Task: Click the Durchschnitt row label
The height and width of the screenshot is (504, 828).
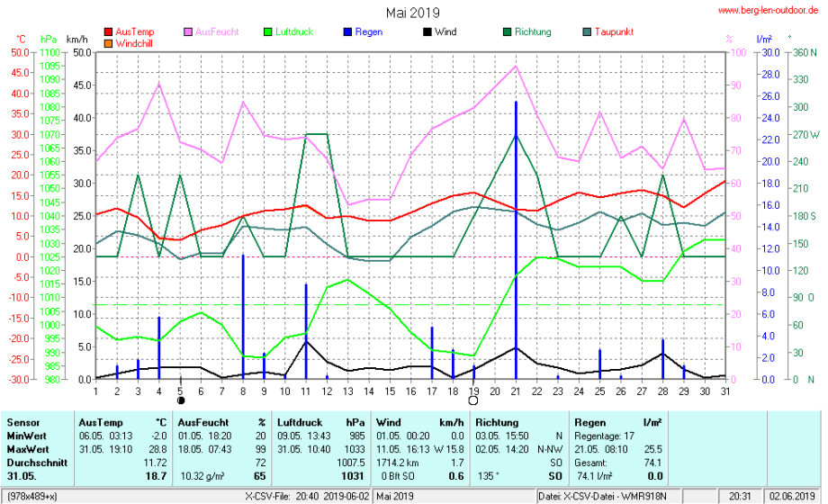Action: pos(34,463)
